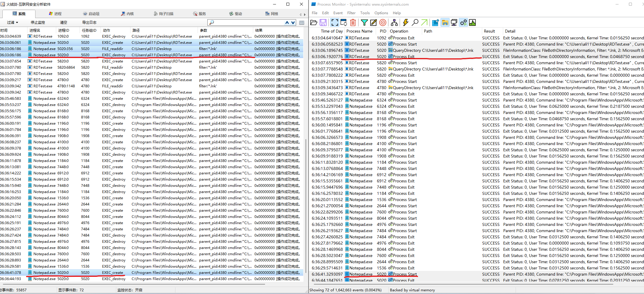Select the 6:36:41.3293097 Notepad.exe Process Start row
Image resolution: width=644 pixels, height=294 pixels.
[476, 274]
